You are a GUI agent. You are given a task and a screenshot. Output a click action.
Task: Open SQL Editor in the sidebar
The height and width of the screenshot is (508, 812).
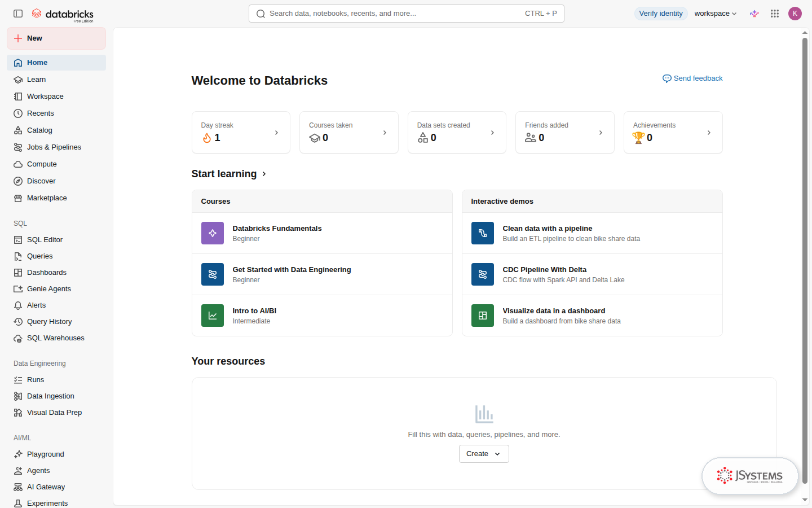pyautogui.click(x=56, y=240)
